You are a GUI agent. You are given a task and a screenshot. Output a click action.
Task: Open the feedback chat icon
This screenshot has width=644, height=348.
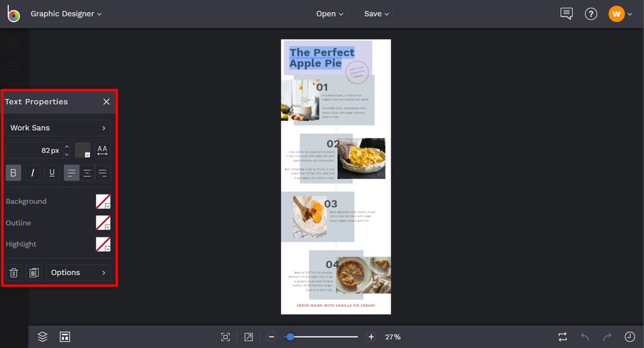(566, 14)
